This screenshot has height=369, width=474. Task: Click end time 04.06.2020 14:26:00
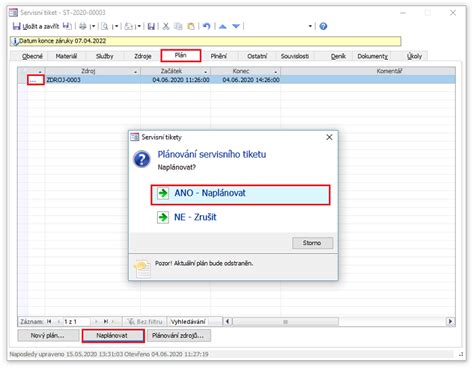coord(251,80)
